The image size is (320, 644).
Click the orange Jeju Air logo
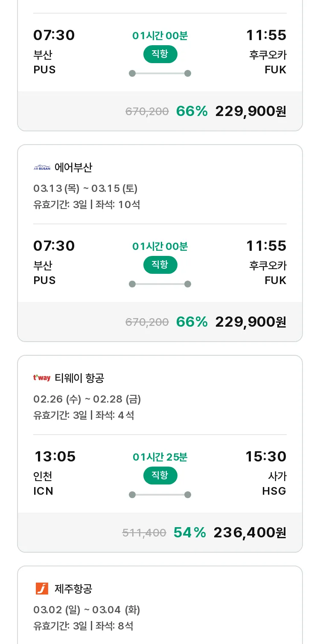42,589
